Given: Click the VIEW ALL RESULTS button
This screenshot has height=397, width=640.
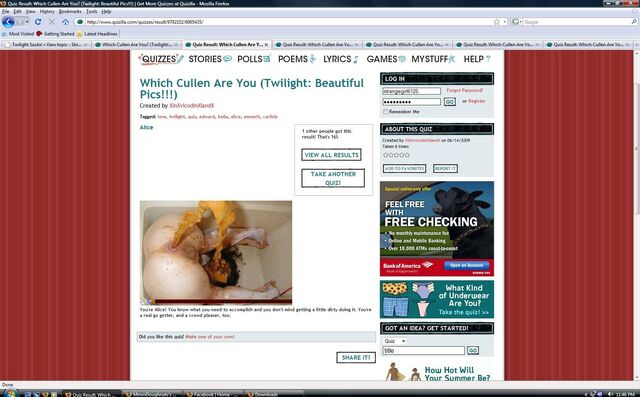Looking at the screenshot, I should [331, 155].
